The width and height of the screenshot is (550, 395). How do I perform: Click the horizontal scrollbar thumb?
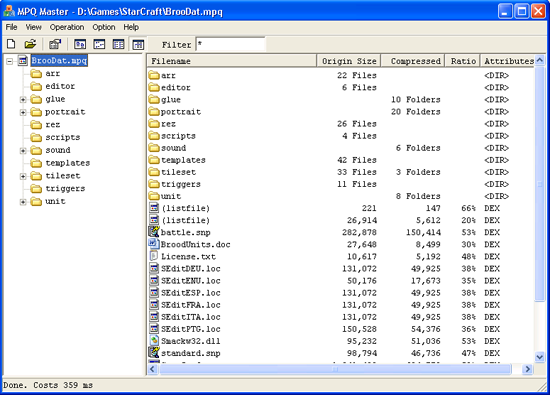[x=335, y=369]
